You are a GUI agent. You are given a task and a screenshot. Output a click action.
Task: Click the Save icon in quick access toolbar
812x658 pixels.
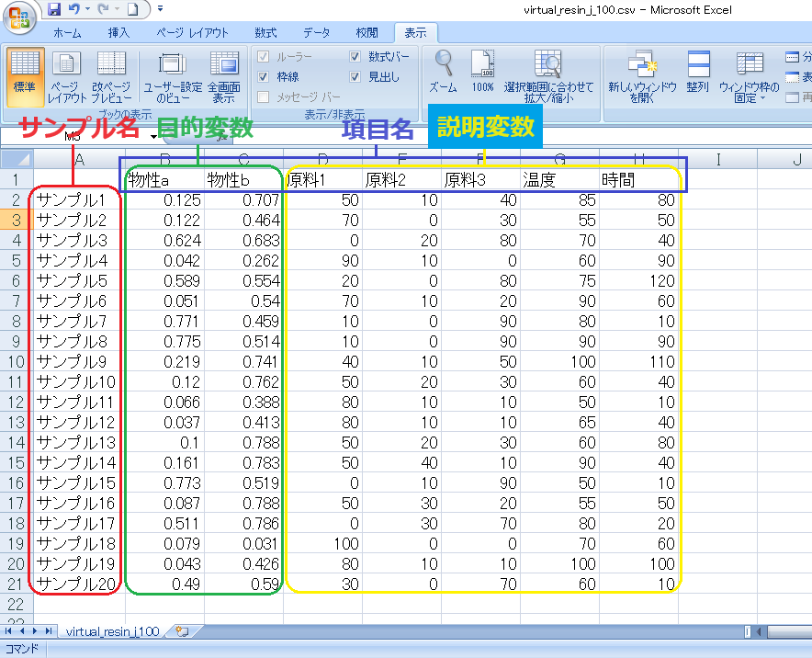coord(53,10)
